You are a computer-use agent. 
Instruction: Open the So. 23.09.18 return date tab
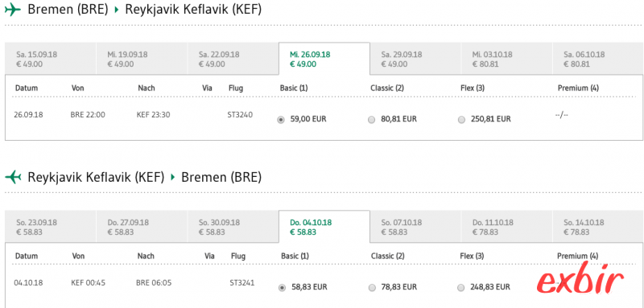[x=51, y=227]
